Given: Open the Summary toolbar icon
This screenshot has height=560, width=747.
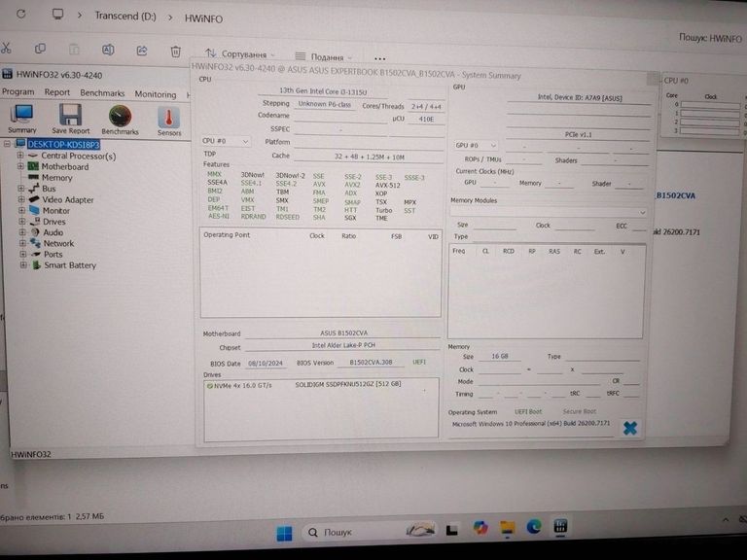Looking at the screenshot, I should click(21, 119).
